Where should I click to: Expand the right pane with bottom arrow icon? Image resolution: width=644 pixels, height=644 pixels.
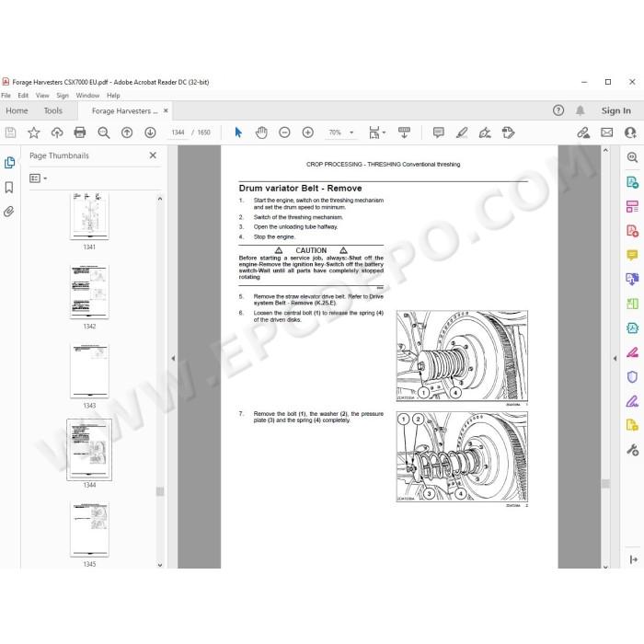click(x=633, y=559)
